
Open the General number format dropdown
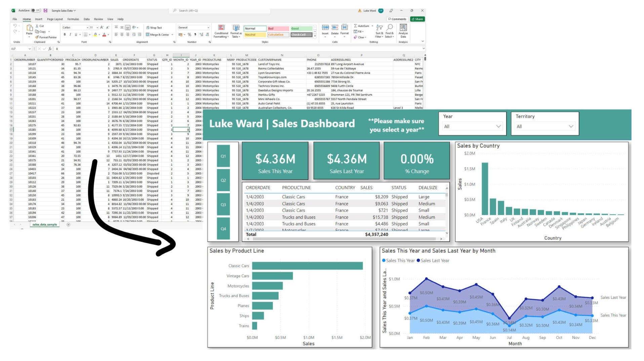pos(208,28)
